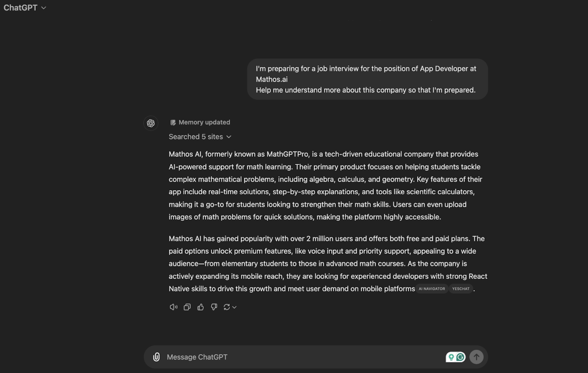Viewport: 588px width, 373px height.
Task: Click the Memory updated notebook icon
Action: [x=173, y=122]
